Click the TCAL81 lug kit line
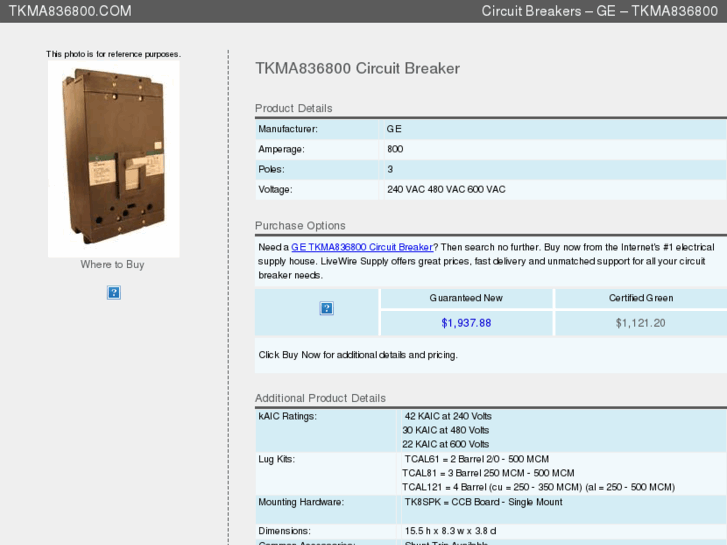 click(488, 473)
